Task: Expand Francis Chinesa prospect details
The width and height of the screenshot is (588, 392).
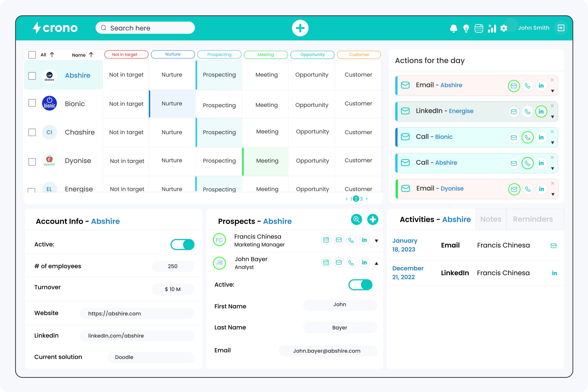Action: pos(376,241)
